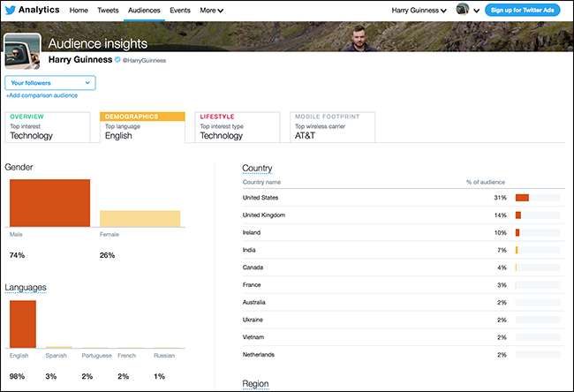Select the Audiences tab
Screen dimensions: 574x392
pos(144,11)
